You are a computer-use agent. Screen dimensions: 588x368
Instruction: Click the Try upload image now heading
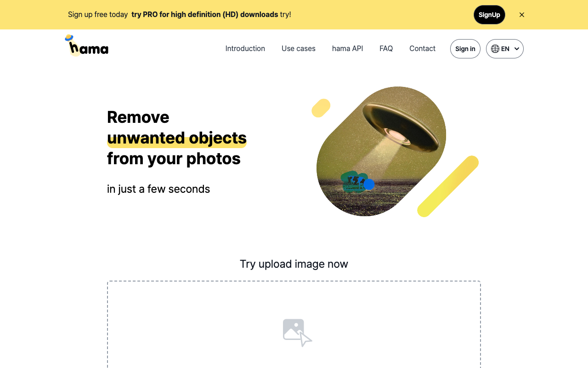(x=294, y=264)
